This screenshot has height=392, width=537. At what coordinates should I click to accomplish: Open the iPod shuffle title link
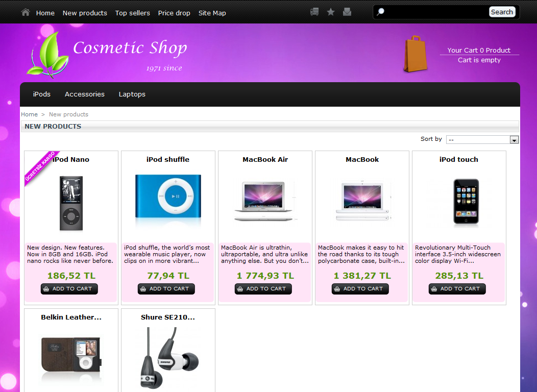tap(168, 160)
